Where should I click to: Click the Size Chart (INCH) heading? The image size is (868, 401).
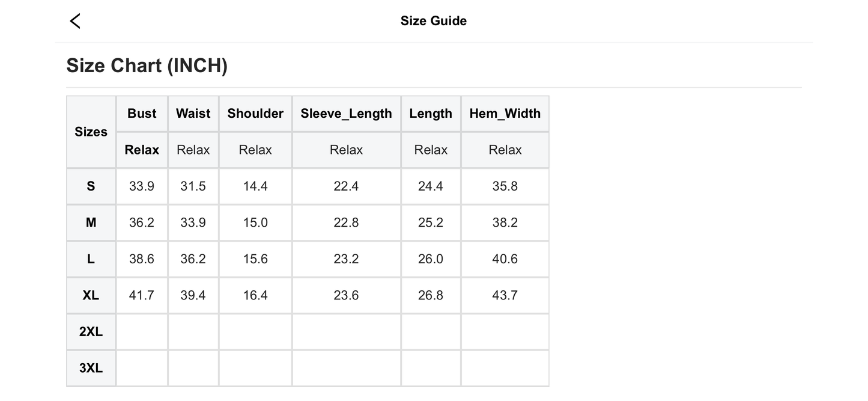pos(147,66)
